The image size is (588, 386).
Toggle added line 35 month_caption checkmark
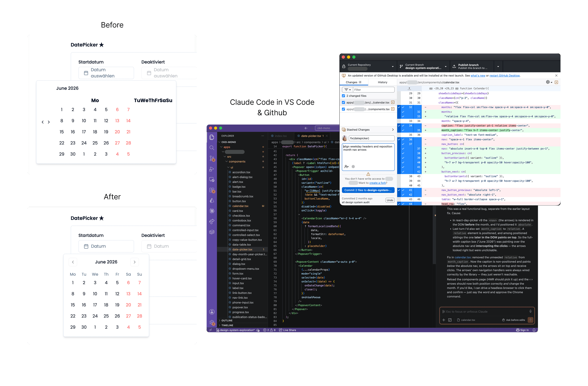(x=403, y=130)
